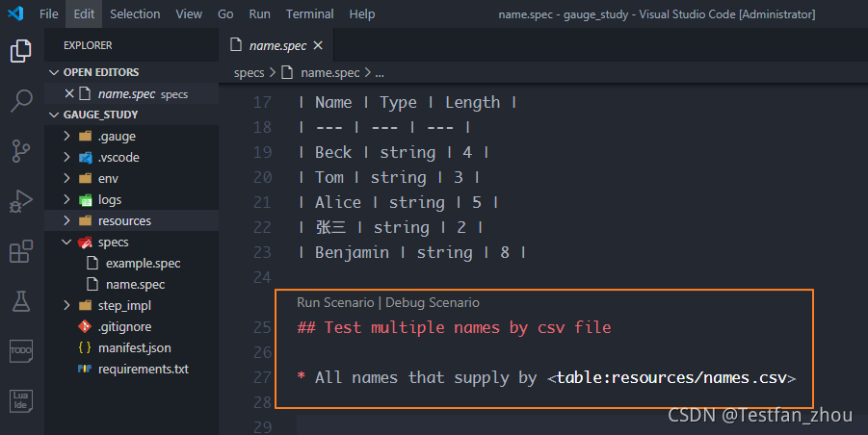Screen dimensions: 868x435
Task: Click the 'Benjamin' table row in editor
Action: (x=411, y=252)
